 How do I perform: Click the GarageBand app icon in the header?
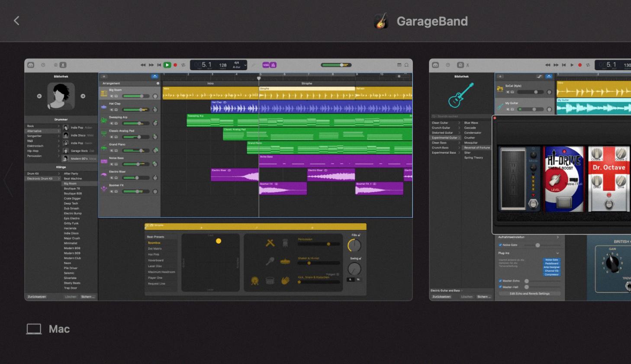[x=381, y=21]
